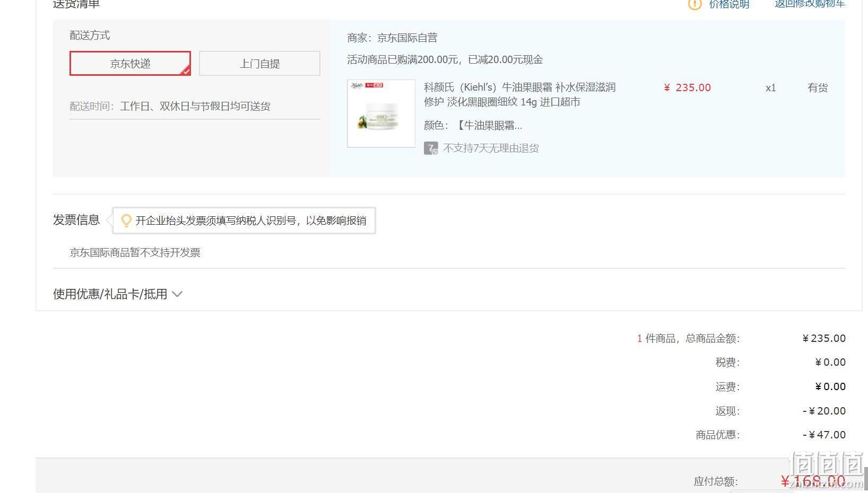Expand 使用优惠/礼品卡/抵用 section
This screenshot has width=868, height=493.
[118, 294]
